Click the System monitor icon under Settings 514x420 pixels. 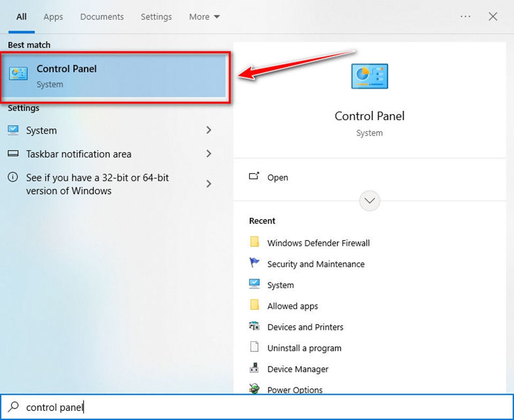pyautogui.click(x=13, y=130)
